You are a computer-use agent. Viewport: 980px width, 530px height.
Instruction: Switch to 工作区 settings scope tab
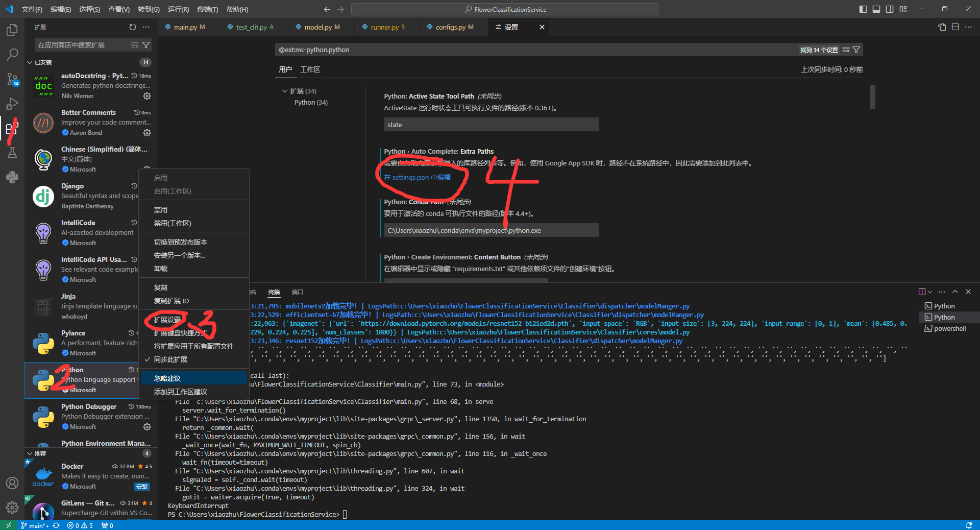pos(310,69)
